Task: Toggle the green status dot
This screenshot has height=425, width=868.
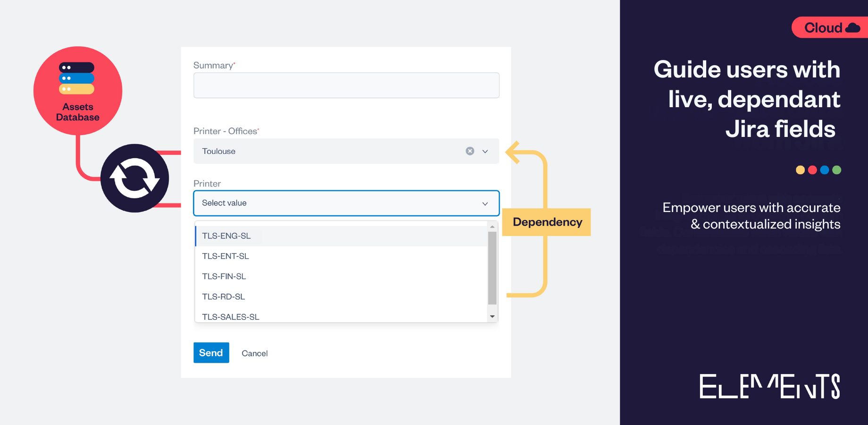Action: click(837, 170)
